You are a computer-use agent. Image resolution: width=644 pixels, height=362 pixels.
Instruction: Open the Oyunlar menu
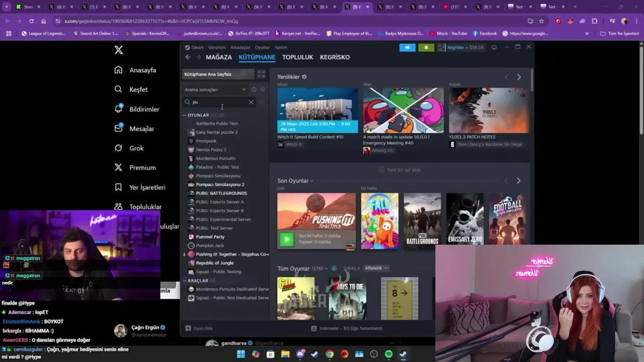(262, 47)
